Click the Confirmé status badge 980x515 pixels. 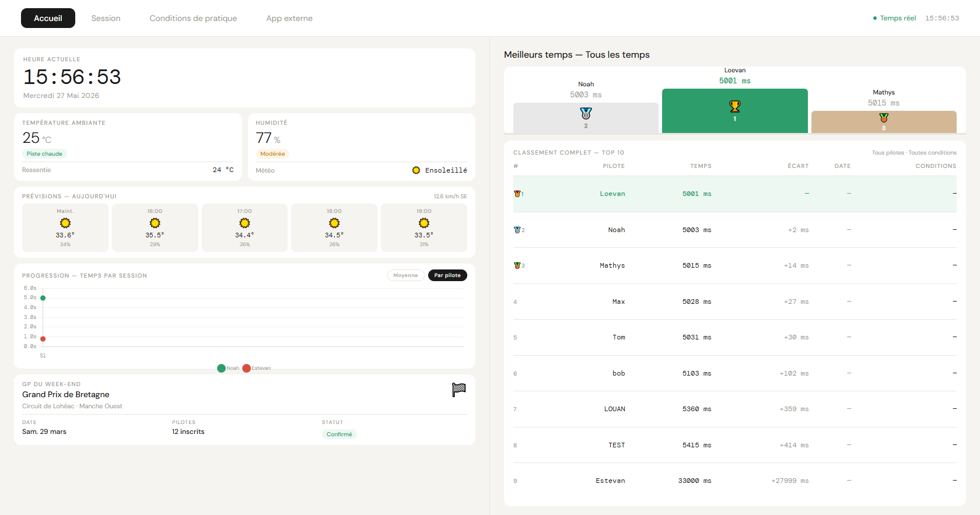point(339,434)
